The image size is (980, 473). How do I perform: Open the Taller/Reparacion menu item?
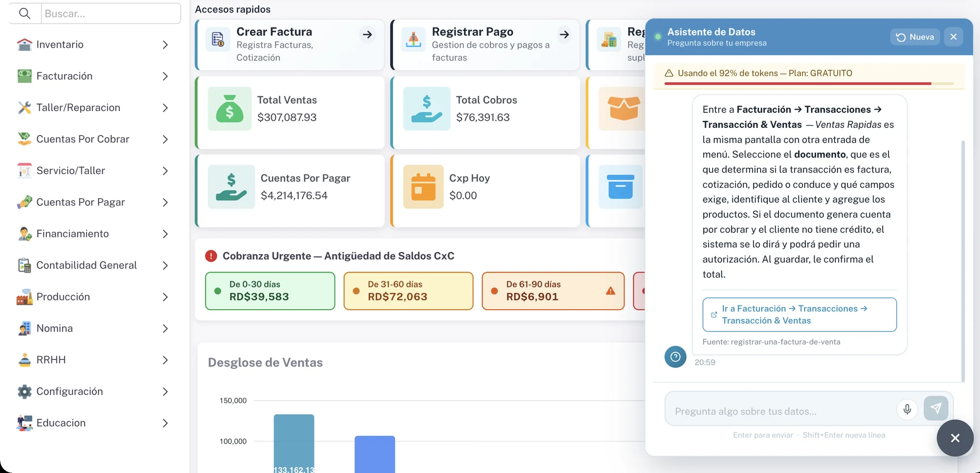click(94, 108)
